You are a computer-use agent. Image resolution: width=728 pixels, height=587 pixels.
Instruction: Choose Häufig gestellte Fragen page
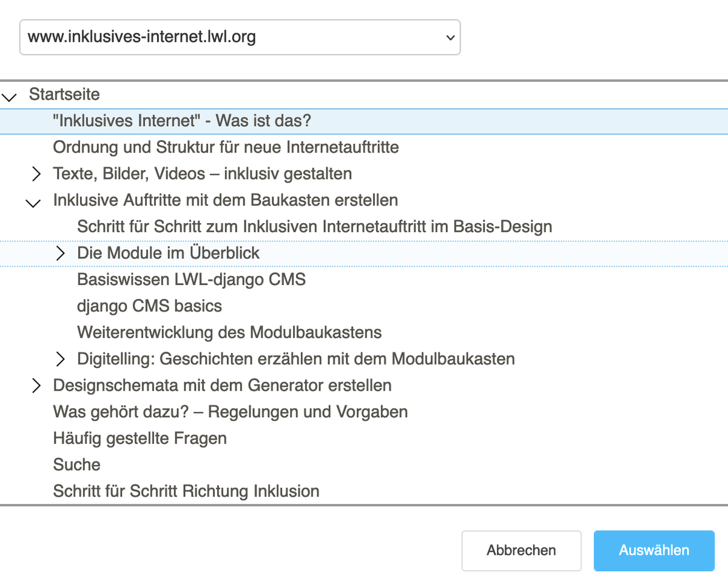coord(140,438)
